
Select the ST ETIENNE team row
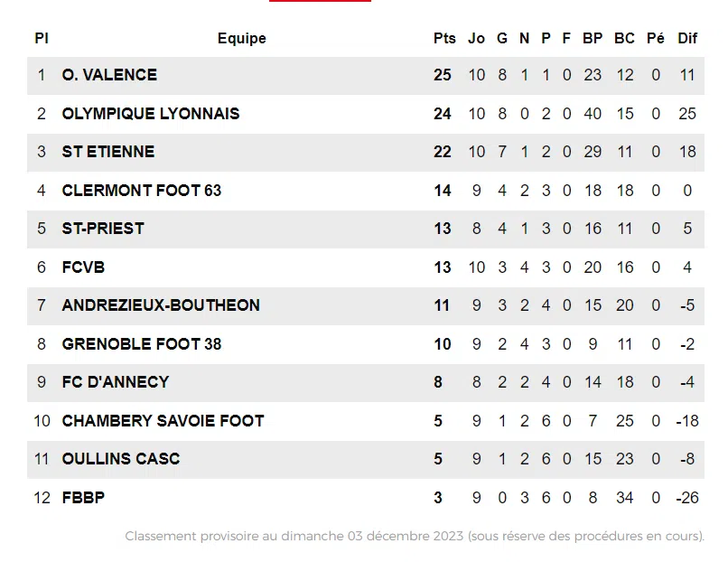coord(108,152)
